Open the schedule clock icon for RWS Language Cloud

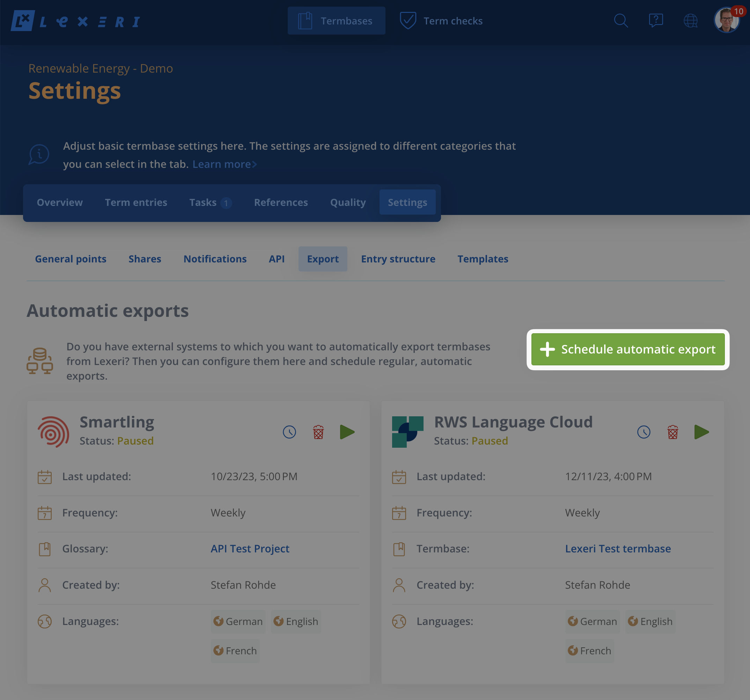[x=644, y=432]
